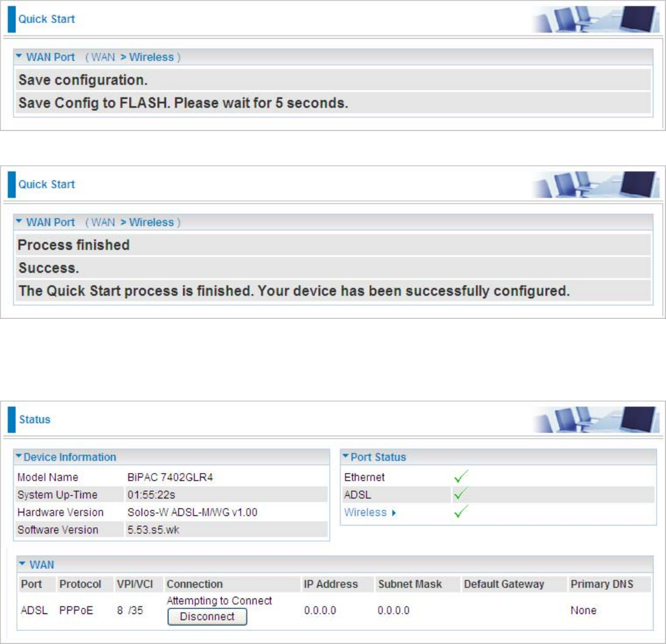This screenshot has width=666, height=644.
Task: Collapse the Device Information section triangle
Action: click(x=19, y=457)
